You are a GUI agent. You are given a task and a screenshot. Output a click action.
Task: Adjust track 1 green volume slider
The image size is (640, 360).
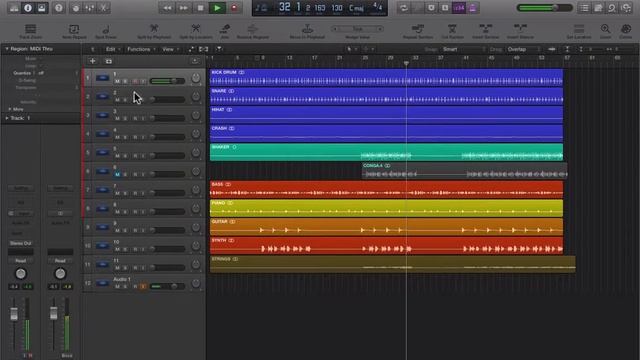(x=167, y=81)
